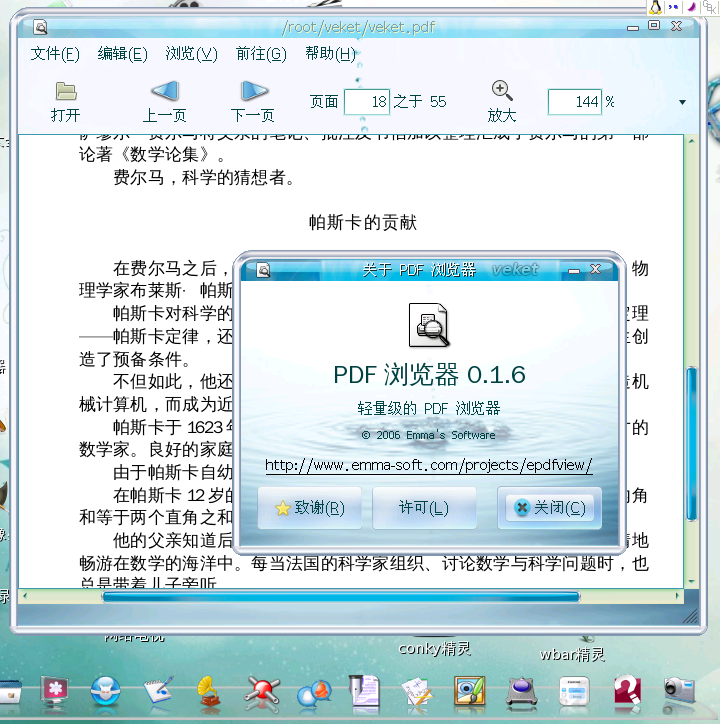Click the horizontal scrollbar right arrow
The height and width of the screenshot is (724, 720).
click(677, 596)
